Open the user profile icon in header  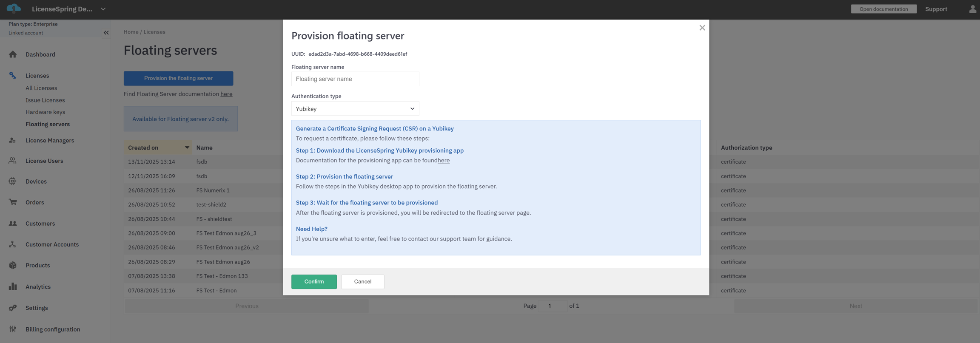pos(972,9)
